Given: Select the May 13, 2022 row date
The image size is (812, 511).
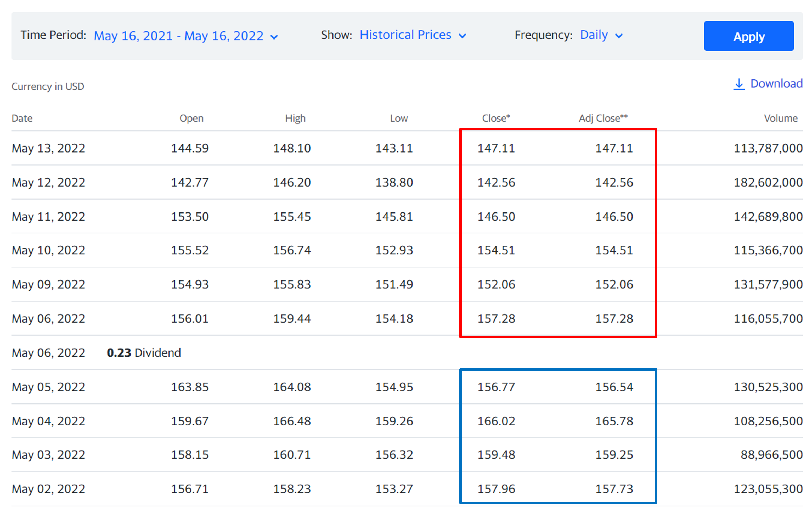Looking at the screenshot, I should pyautogui.click(x=48, y=148).
